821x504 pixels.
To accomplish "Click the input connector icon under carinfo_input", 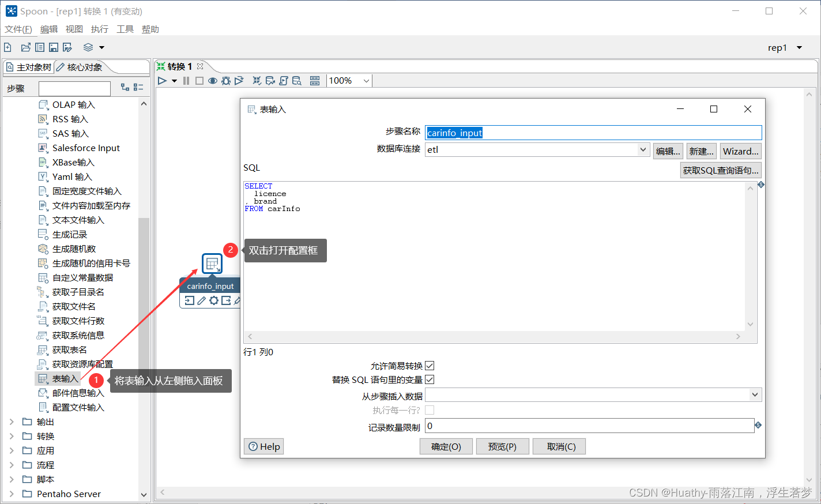I will pyautogui.click(x=189, y=300).
